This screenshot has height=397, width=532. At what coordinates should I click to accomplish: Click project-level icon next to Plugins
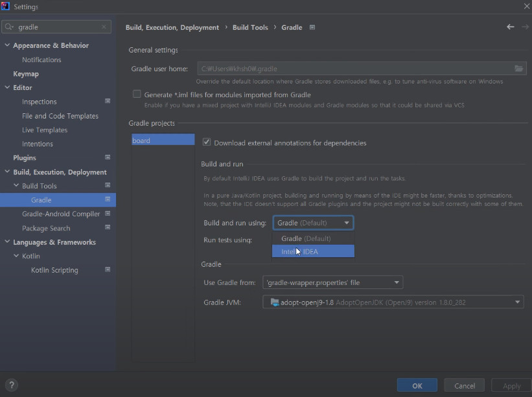108,157
